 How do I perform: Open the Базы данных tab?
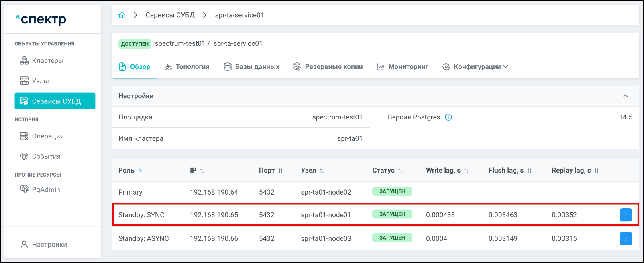[x=252, y=67]
